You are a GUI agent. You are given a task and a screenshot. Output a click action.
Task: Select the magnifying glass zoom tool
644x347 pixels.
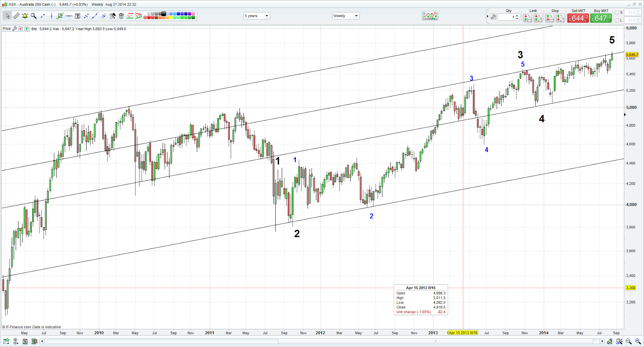(34, 16)
